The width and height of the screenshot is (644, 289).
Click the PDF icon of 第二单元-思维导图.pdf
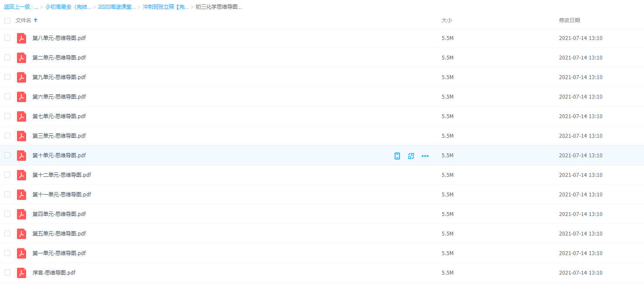[x=21, y=58]
